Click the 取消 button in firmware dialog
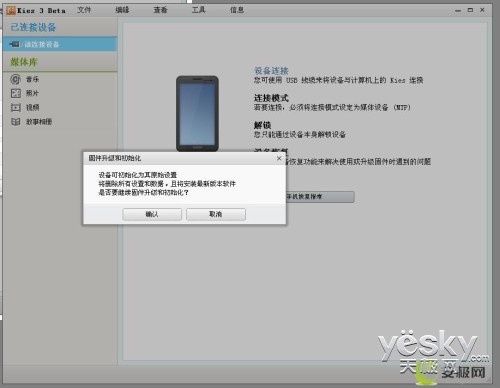 pyautogui.click(x=216, y=214)
